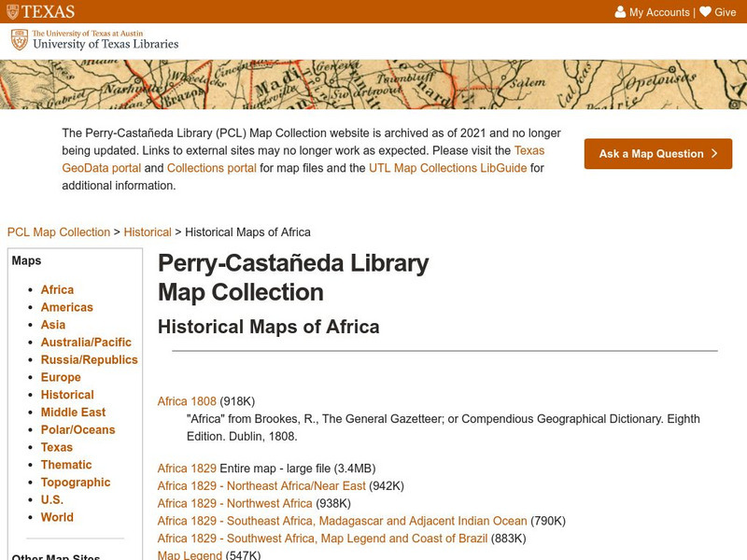Open the Africa maps sidebar link
Screen dimensions: 747x560
coord(56,289)
